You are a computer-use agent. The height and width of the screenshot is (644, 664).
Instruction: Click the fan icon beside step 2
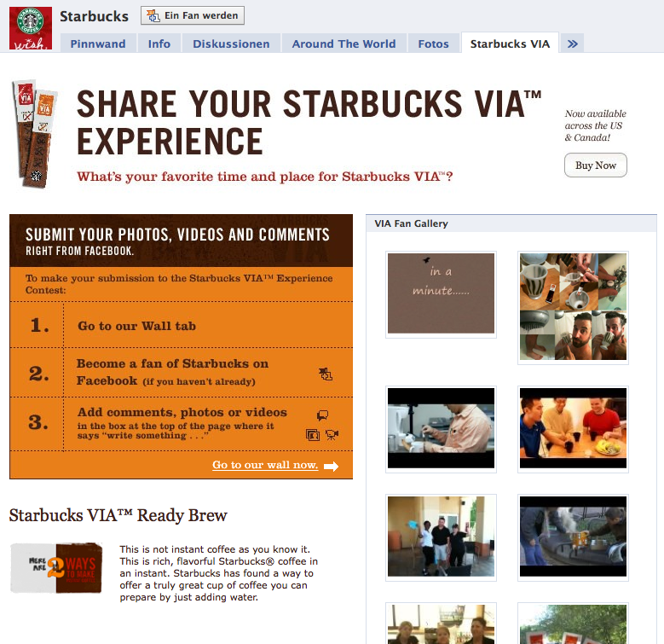click(326, 374)
